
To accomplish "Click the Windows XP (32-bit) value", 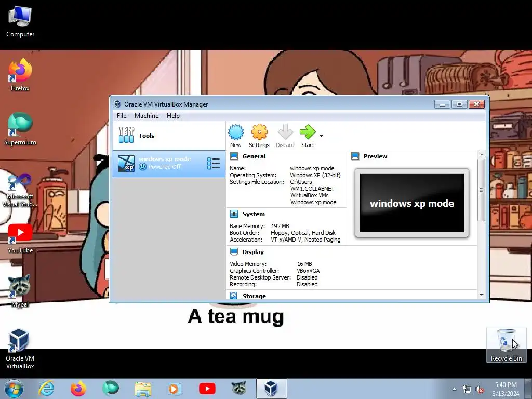I will coord(315,175).
